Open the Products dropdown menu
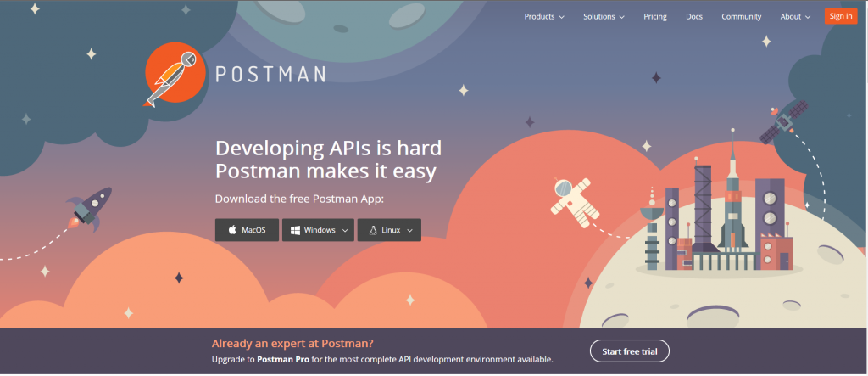The width and height of the screenshot is (868, 376). [x=544, y=17]
